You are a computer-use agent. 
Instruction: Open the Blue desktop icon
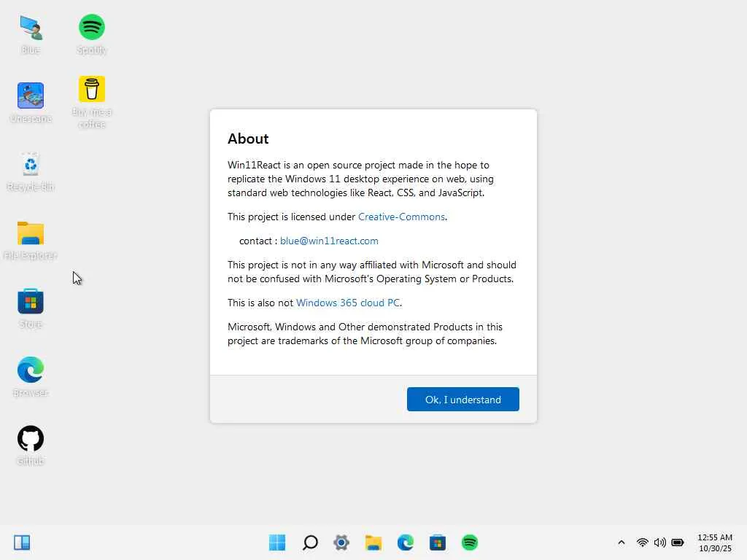pos(31,34)
